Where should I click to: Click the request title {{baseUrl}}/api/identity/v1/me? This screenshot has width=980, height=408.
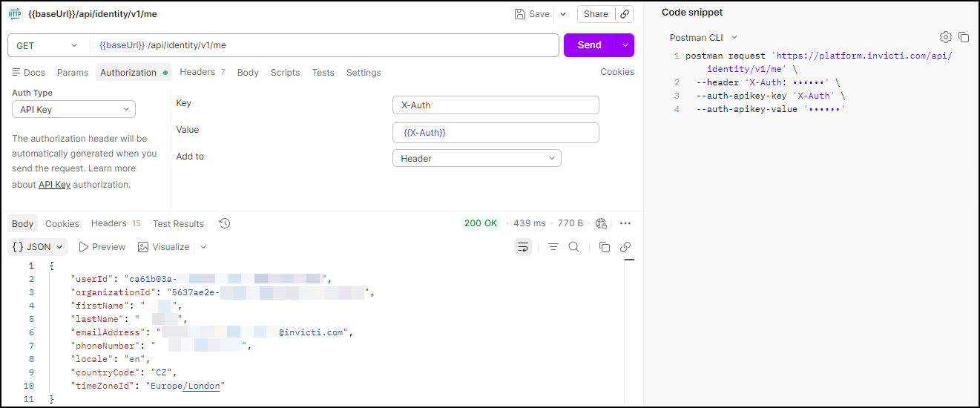[x=92, y=14]
